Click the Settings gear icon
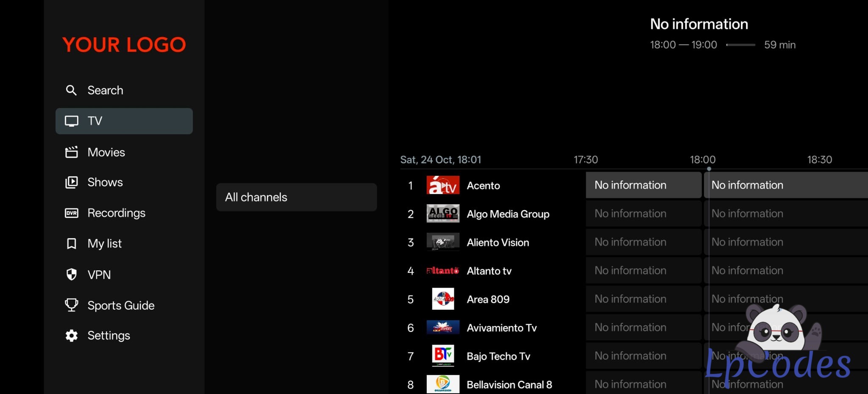This screenshot has height=394, width=868. (x=71, y=336)
